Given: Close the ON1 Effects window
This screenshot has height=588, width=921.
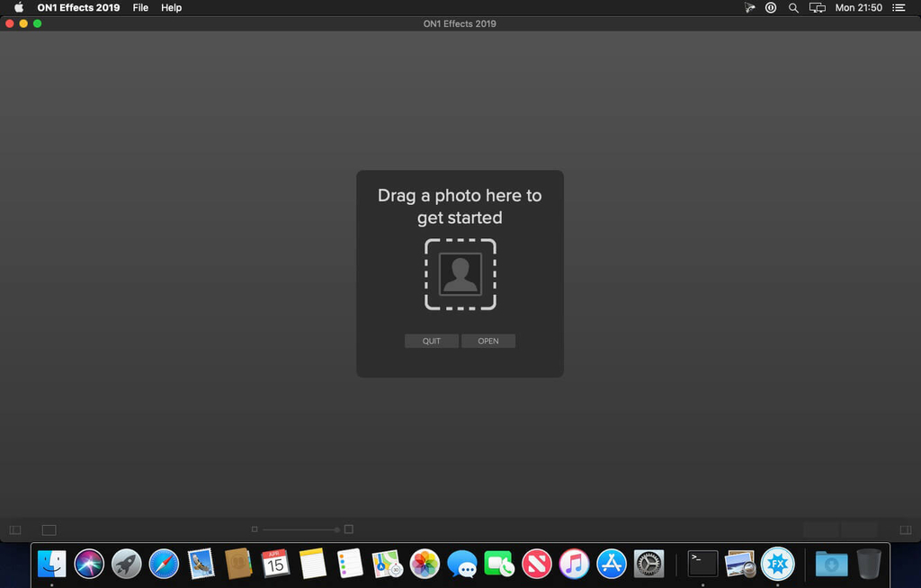Looking at the screenshot, I should pos(9,23).
